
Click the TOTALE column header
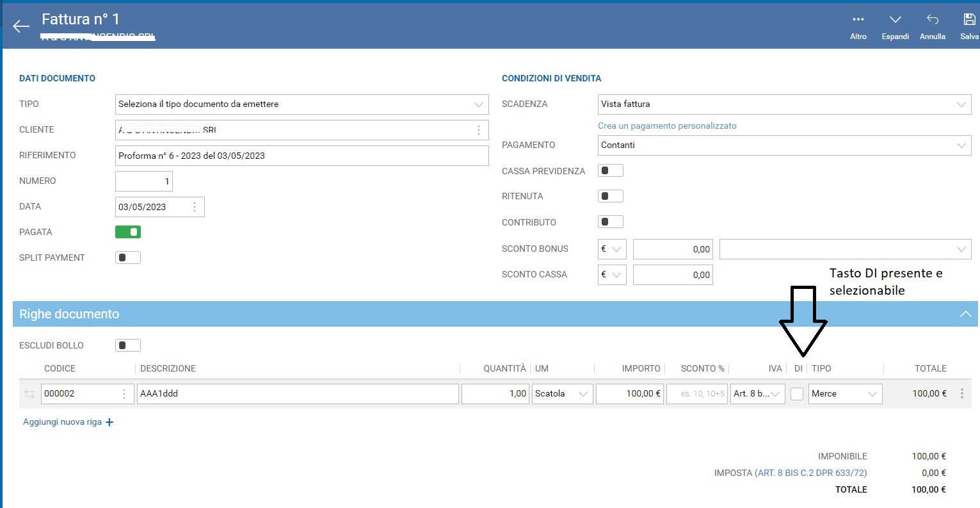pyautogui.click(x=930, y=368)
